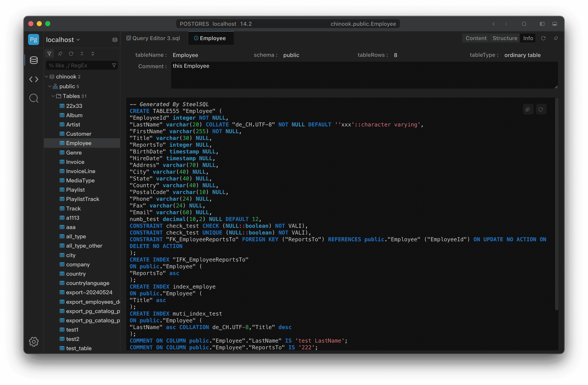Click the Content view button
This screenshot has width=588, height=385.
click(x=475, y=38)
